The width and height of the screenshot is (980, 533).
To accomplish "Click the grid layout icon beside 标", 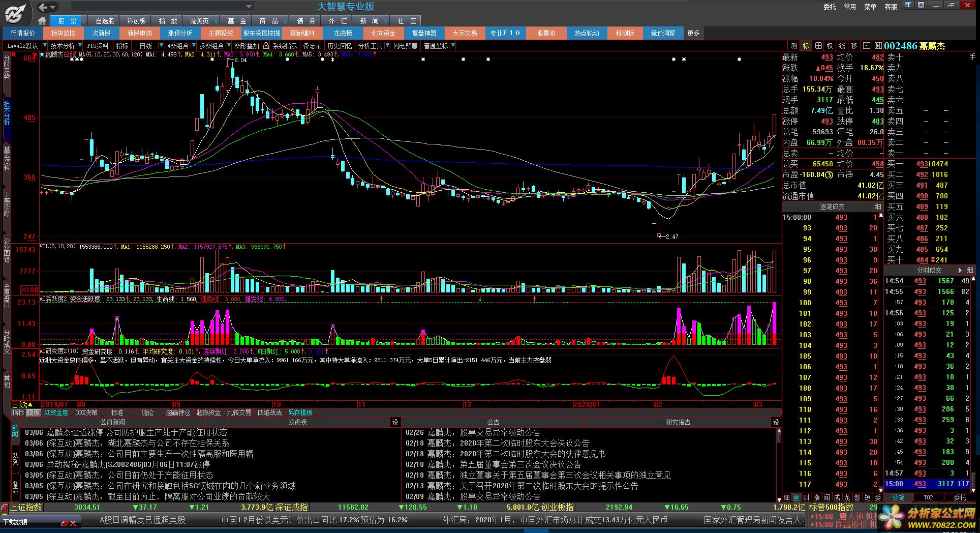I will 818,46.
